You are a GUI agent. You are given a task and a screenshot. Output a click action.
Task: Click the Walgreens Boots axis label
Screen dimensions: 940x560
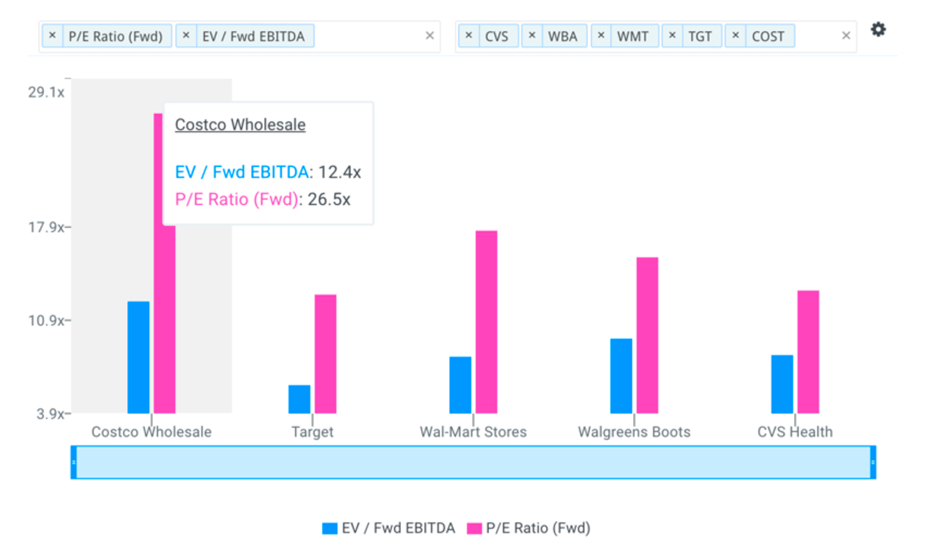[x=634, y=432]
